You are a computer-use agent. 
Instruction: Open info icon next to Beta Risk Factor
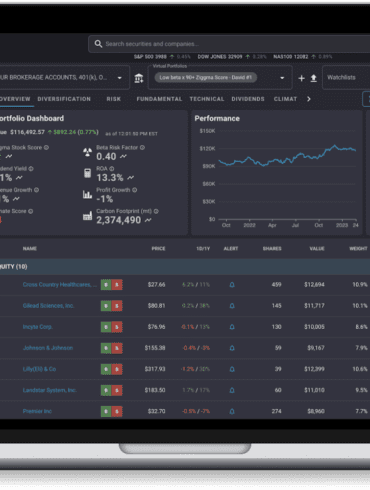click(x=142, y=147)
